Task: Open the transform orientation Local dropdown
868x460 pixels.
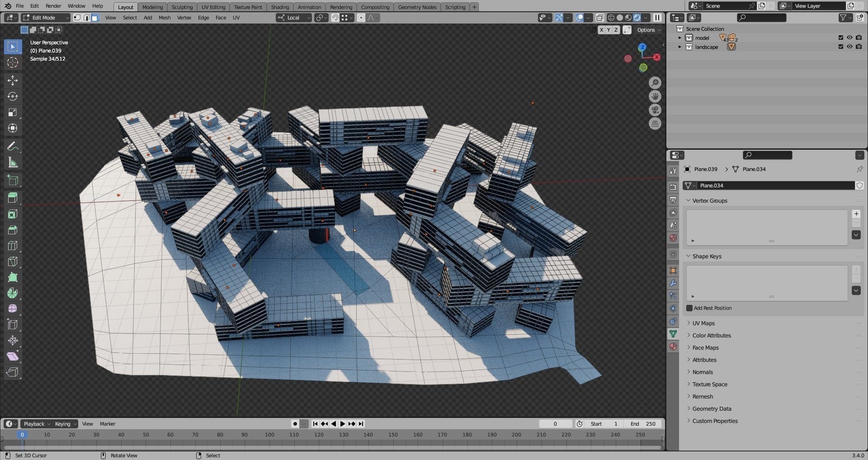Action: (293, 18)
